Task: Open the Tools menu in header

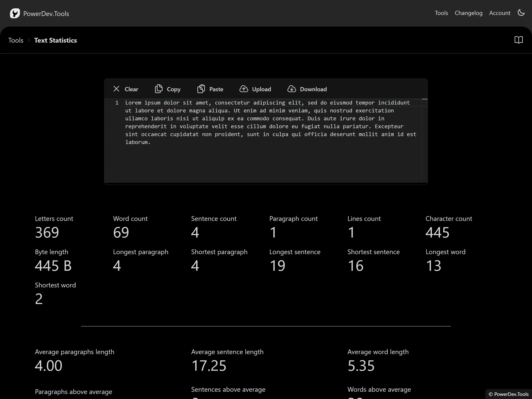Action: pos(441,13)
